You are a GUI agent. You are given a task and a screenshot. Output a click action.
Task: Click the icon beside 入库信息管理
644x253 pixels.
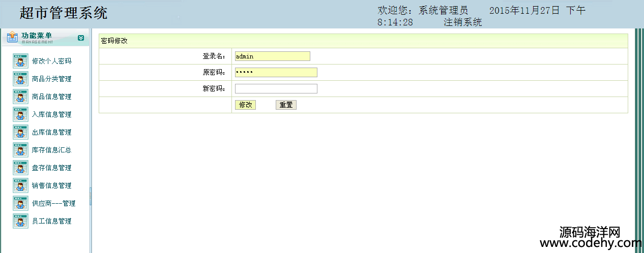point(20,114)
